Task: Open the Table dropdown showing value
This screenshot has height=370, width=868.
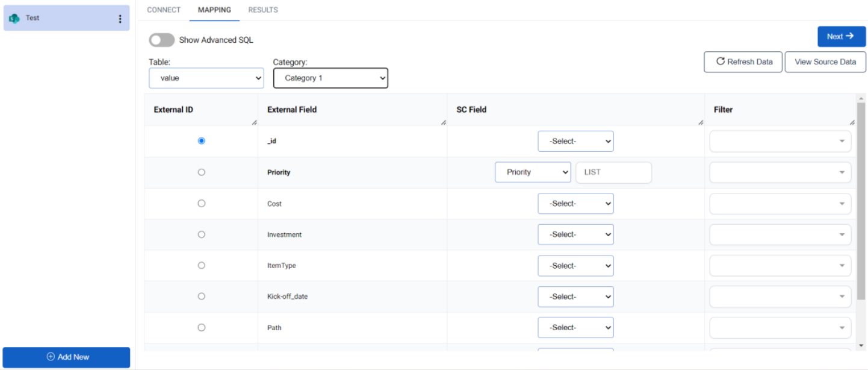Action: pyautogui.click(x=206, y=78)
